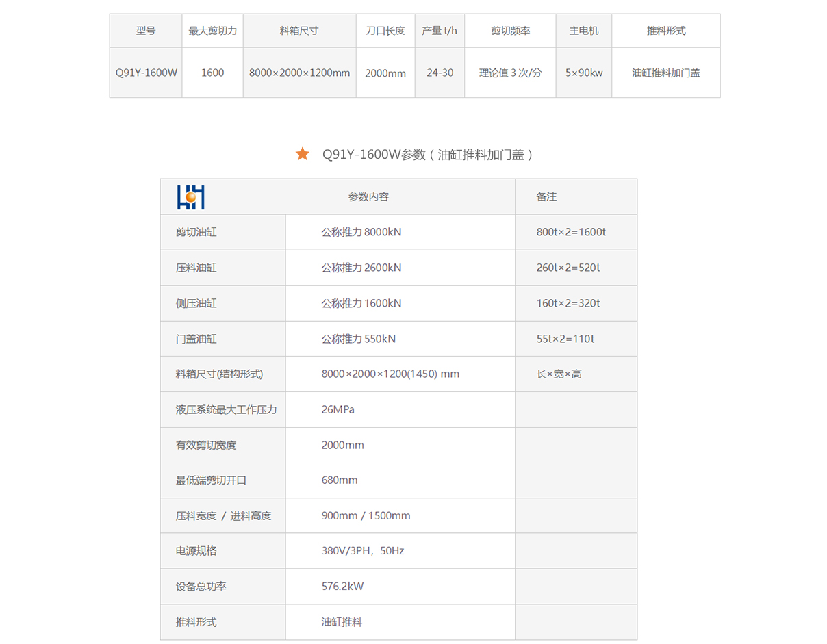The height and width of the screenshot is (644, 827).
Task: Select the 最大剪切力 header cell
Action: [x=213, y=31]
